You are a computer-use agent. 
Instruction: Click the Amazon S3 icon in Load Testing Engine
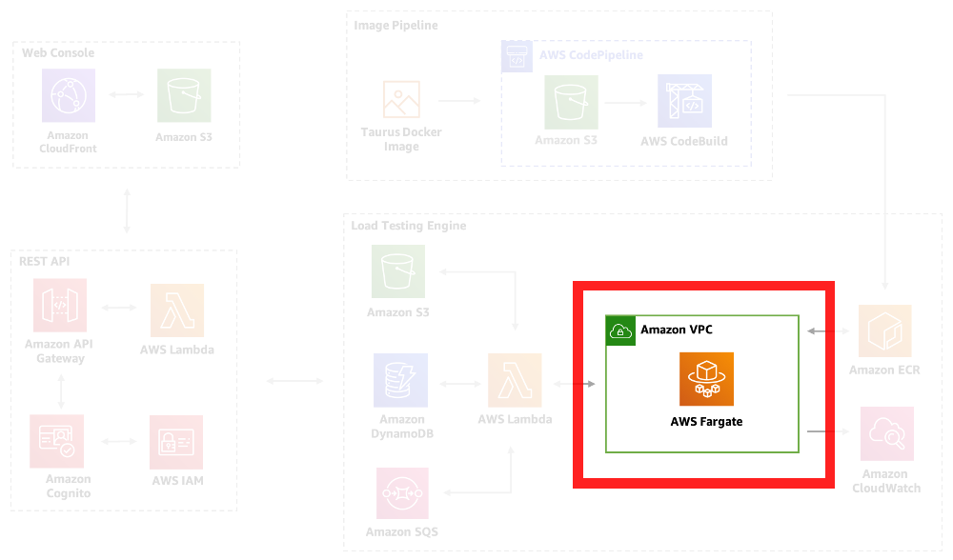(398, 270)
